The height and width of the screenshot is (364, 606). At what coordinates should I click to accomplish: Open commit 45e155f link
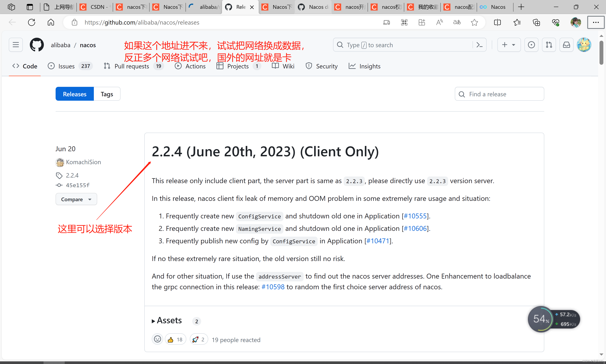coord(78,185)
